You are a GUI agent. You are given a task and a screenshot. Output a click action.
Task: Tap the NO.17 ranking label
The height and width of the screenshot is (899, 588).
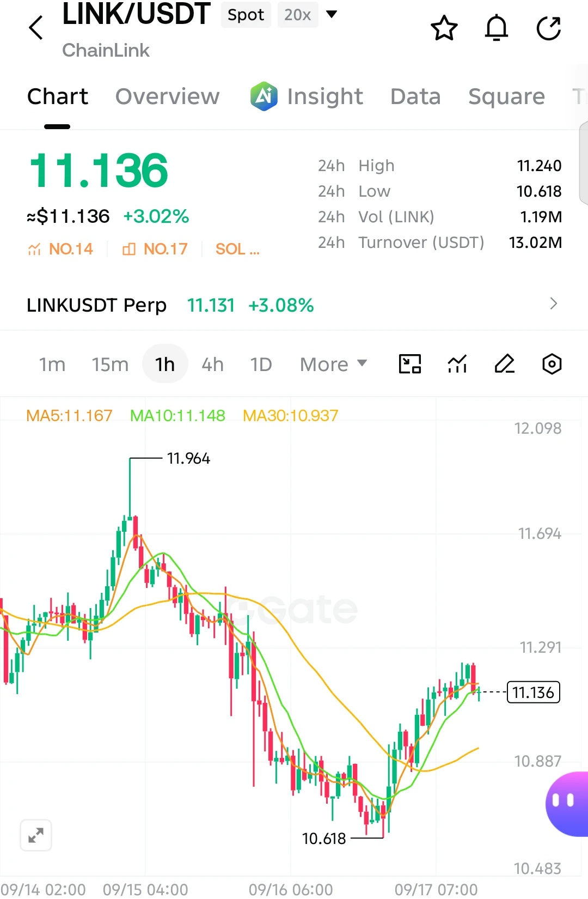pyautogui.click(x=166, y=250)
